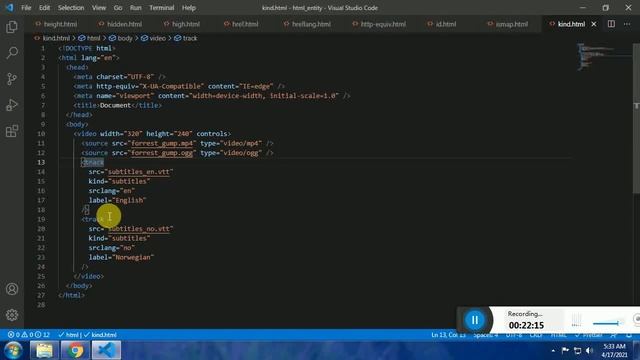The image size is (640, 360).
Task: Show hidden system tray icons
Action: [x=553, y=351]
